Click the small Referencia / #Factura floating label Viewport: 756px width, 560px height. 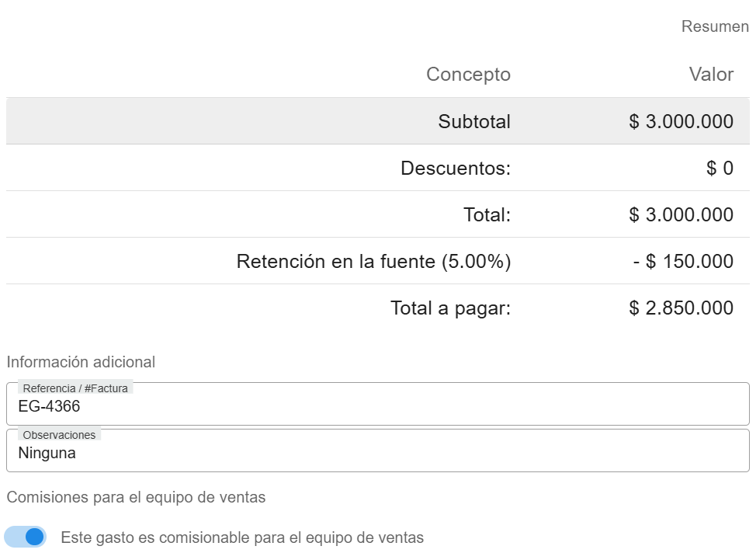tap(75, 388)
